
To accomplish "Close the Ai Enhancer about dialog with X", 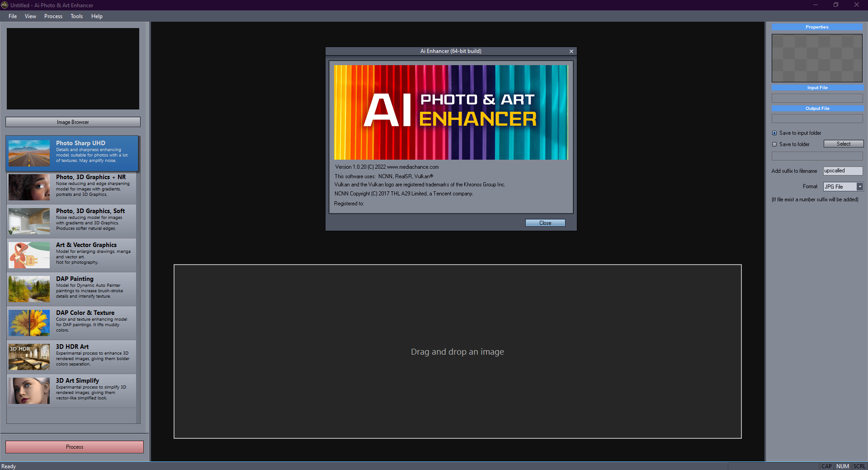I will click(571, 51).
